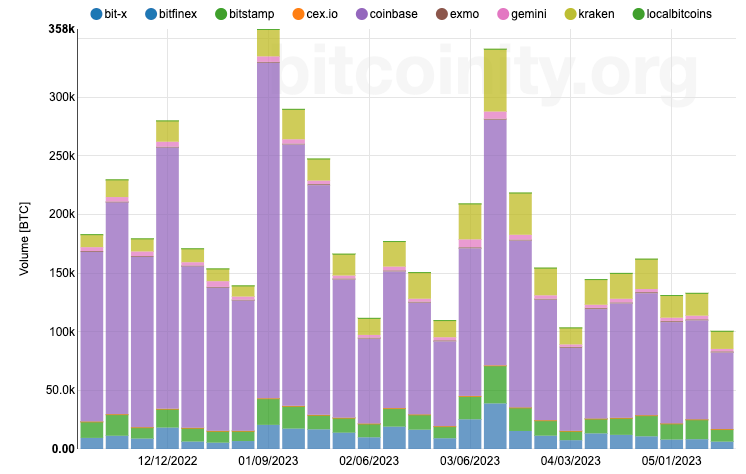Click the Volume [BTC] axis title
The image size is (746, 474).
pos(24,239)
